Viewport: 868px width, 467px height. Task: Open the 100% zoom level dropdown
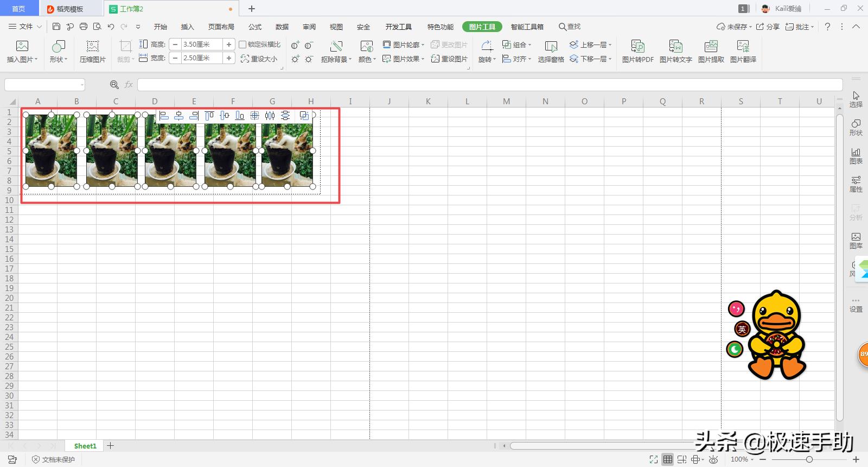click(742, 459)
